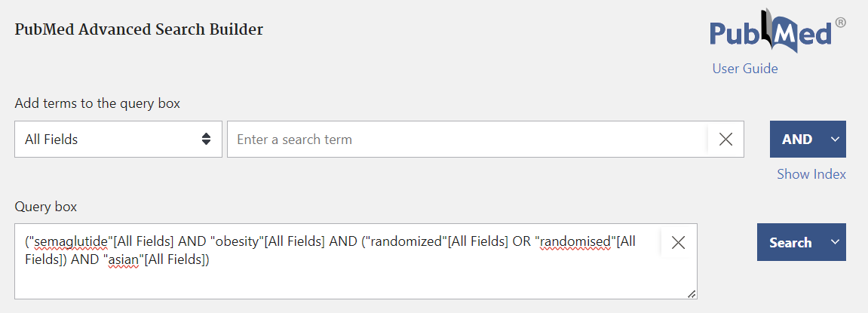Click empty area of Query box textarea
868x313 pixels.
(354, 284)
